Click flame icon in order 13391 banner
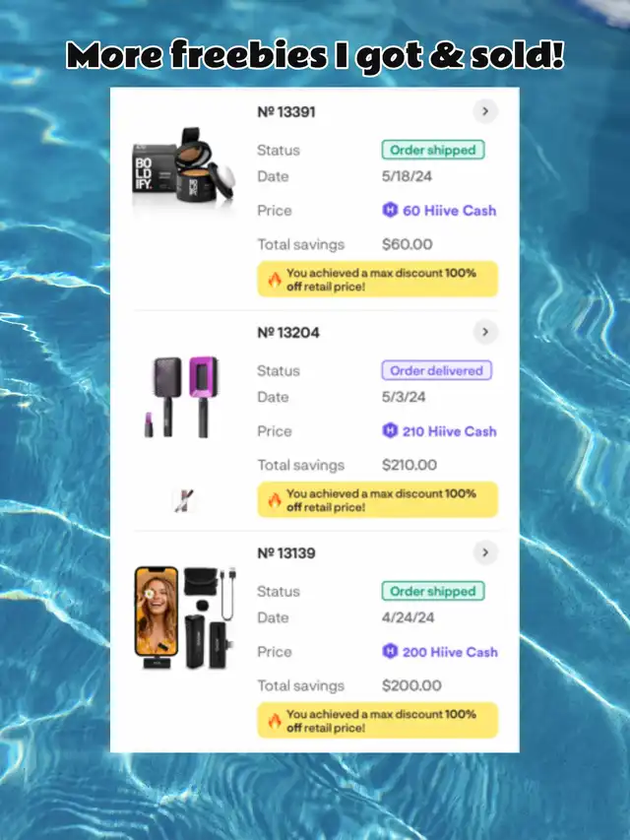 (x=275, y=280)
